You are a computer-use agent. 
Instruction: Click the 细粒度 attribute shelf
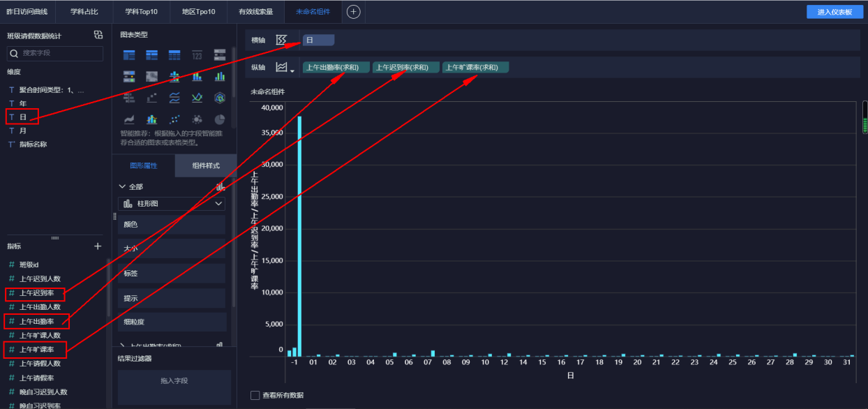pyautogui.click(x=172, y=322)
